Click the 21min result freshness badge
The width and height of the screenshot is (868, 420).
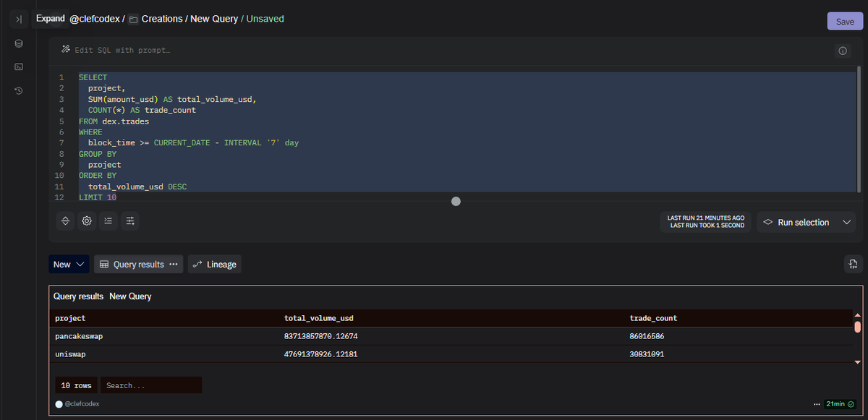click(x=840, y=404)
